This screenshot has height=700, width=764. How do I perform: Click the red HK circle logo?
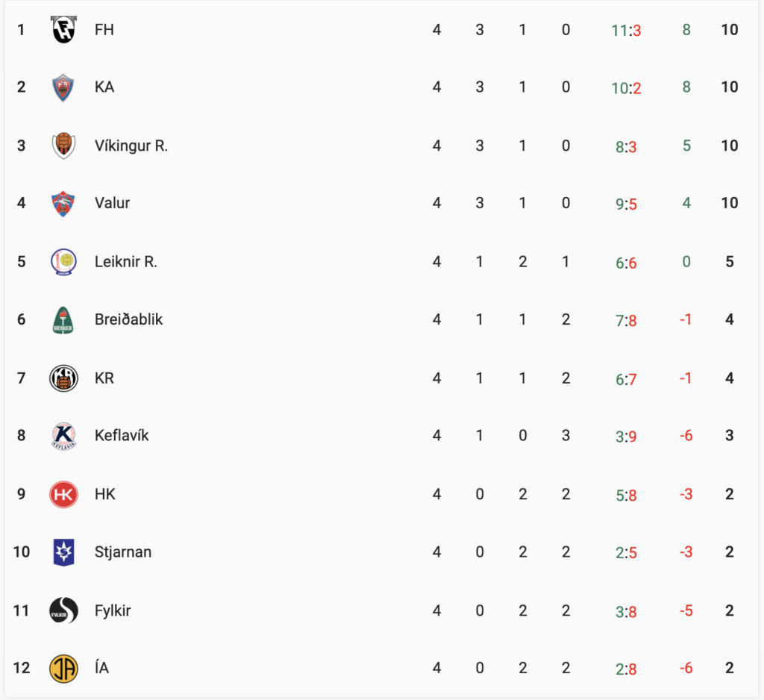(64, 494)
